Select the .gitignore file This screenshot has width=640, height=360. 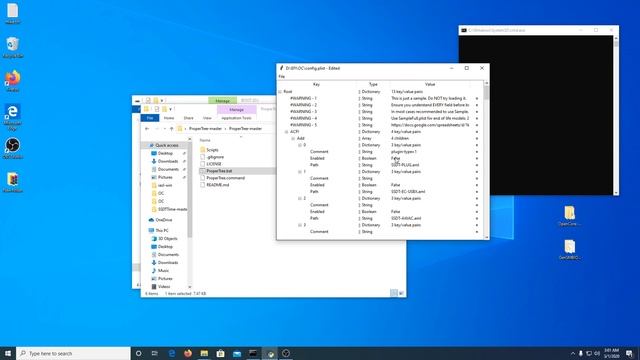coord(215,157)
